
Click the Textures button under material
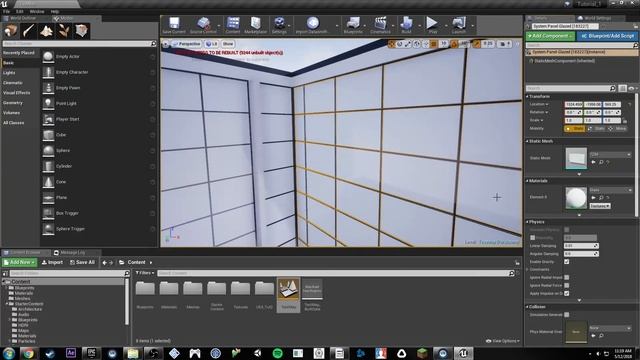pyautogui.click(x=600, y=206)
